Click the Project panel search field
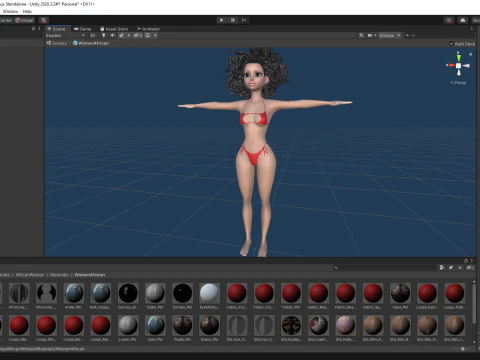This screenshot has width=480, height=360. tap(385, 268)
